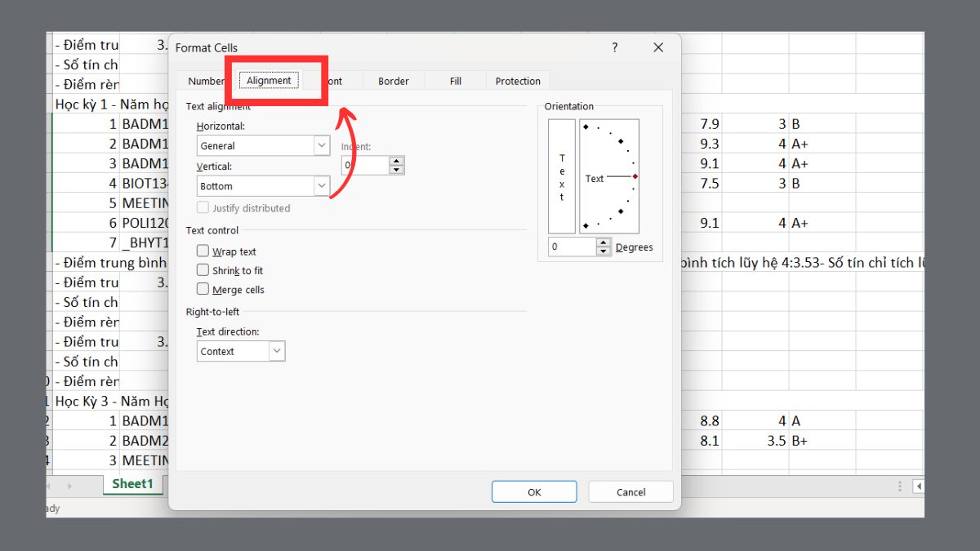Decrease indent with the down stepper

(397, 170)
